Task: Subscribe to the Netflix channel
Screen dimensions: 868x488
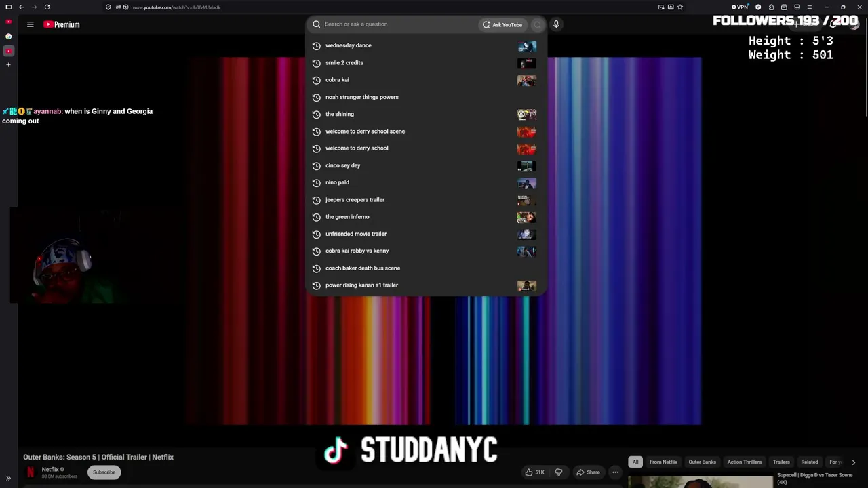Action: pyautogui.click(x=104, y=472)
